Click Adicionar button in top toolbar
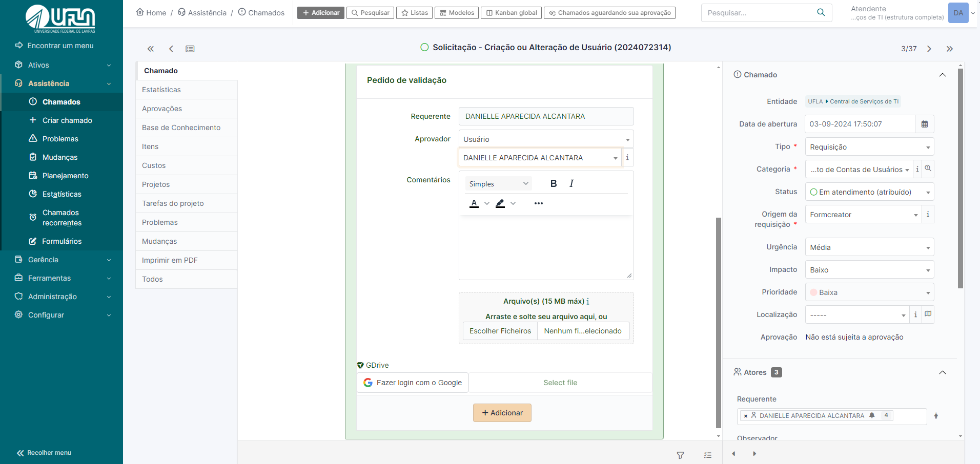This screenshot has height=464, width=980. pos(321,13)
